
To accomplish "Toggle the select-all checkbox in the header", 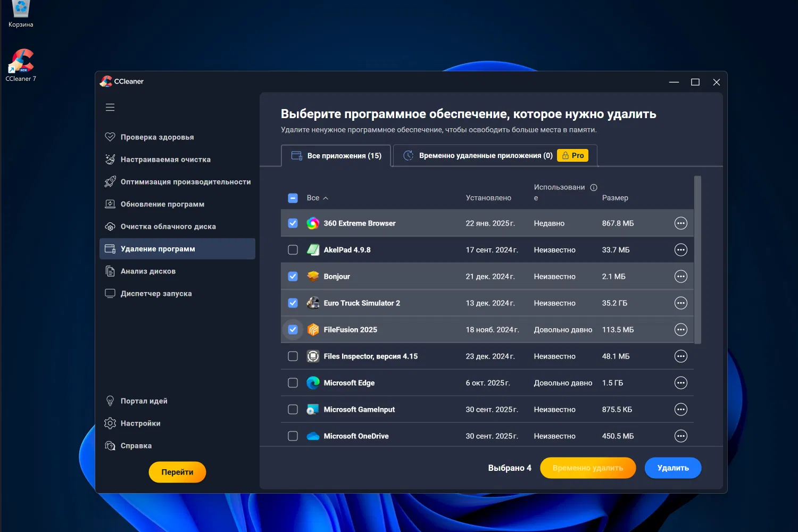I will point(293,198).
